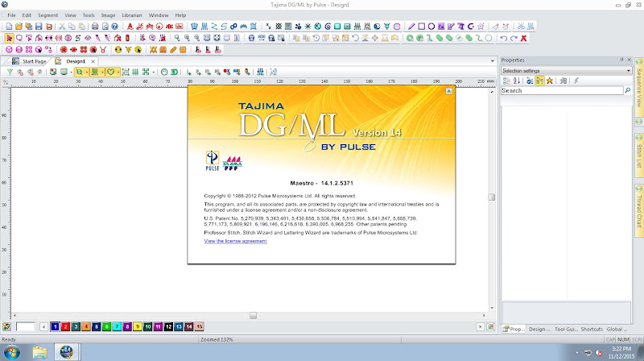Open a design file with folder icon
This screenshot has height=361, width=644.
(x=19, y=27)
